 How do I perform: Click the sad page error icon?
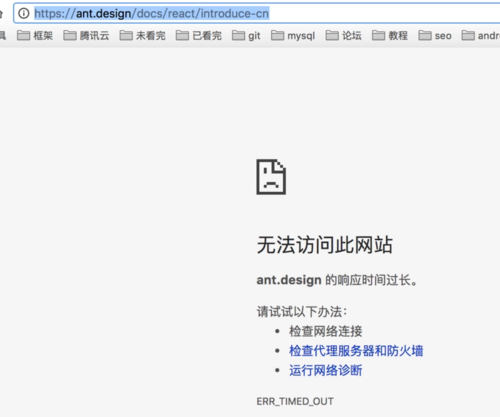click(x=271, y=177)
